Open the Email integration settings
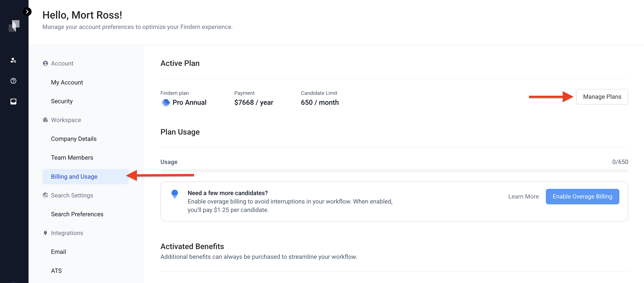This screenshot has width=644, height=283. click(x=58, y=252)
